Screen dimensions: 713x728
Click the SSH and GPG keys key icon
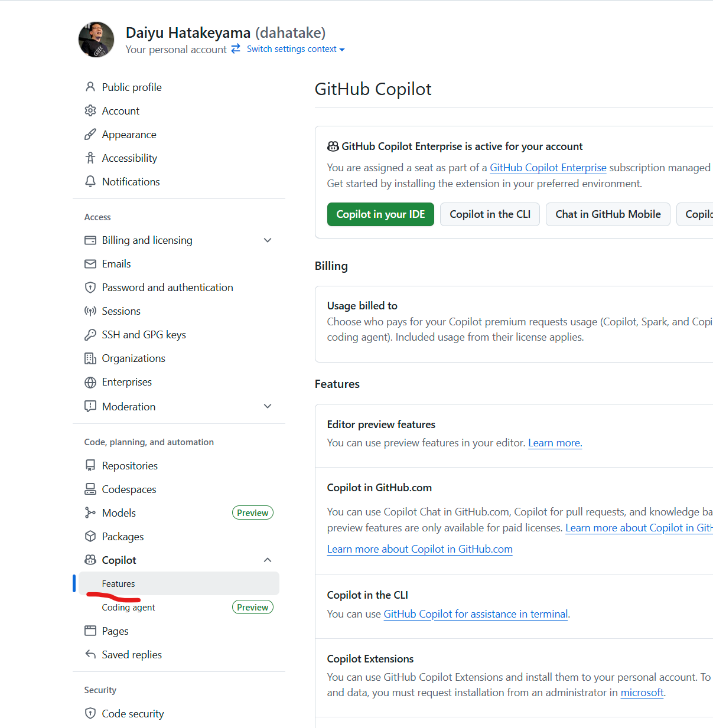coord(90,334)
